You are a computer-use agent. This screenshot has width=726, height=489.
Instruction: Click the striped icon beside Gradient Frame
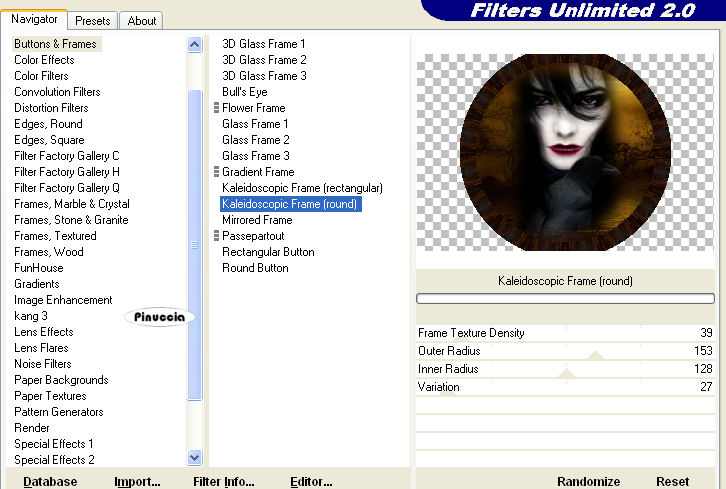pyautogui.click(x=216, y=172)
